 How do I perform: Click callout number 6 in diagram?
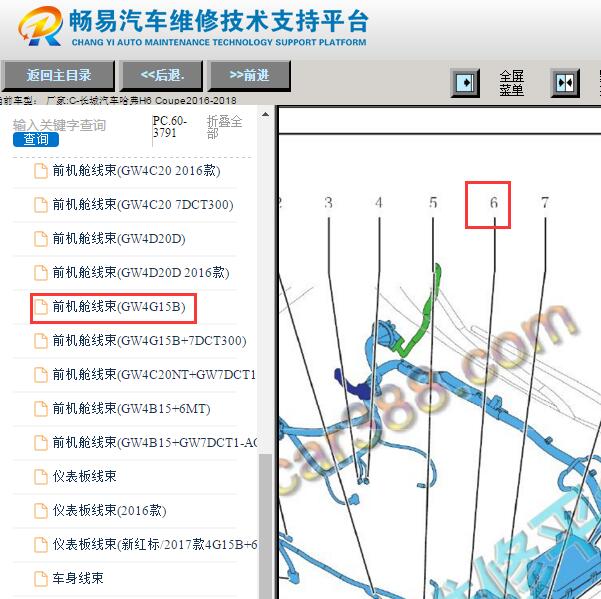tap(494, 202)
